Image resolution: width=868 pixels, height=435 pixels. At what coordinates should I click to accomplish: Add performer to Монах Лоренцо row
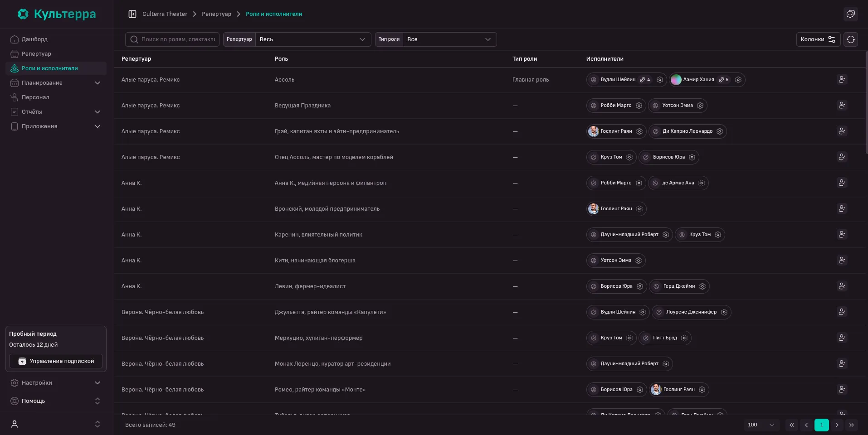pos(842,364)
